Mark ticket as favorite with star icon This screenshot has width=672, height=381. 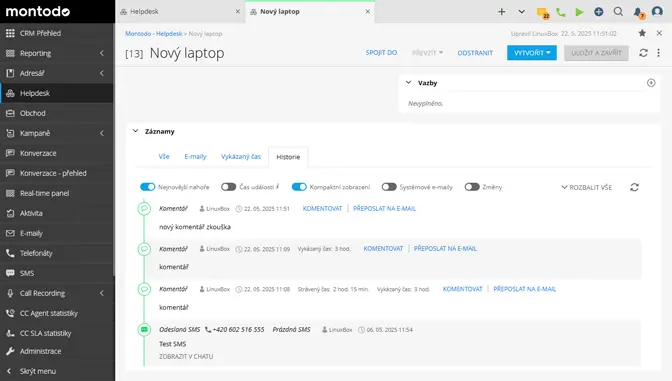(x=642, y=33)
